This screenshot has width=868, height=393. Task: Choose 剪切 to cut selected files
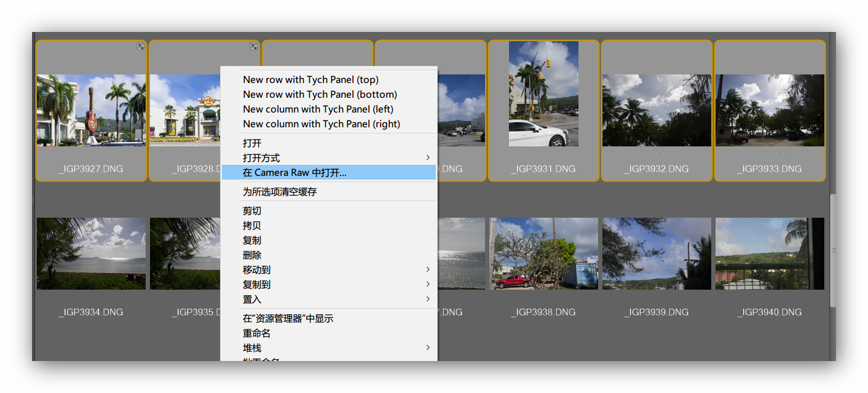(251, 210)
